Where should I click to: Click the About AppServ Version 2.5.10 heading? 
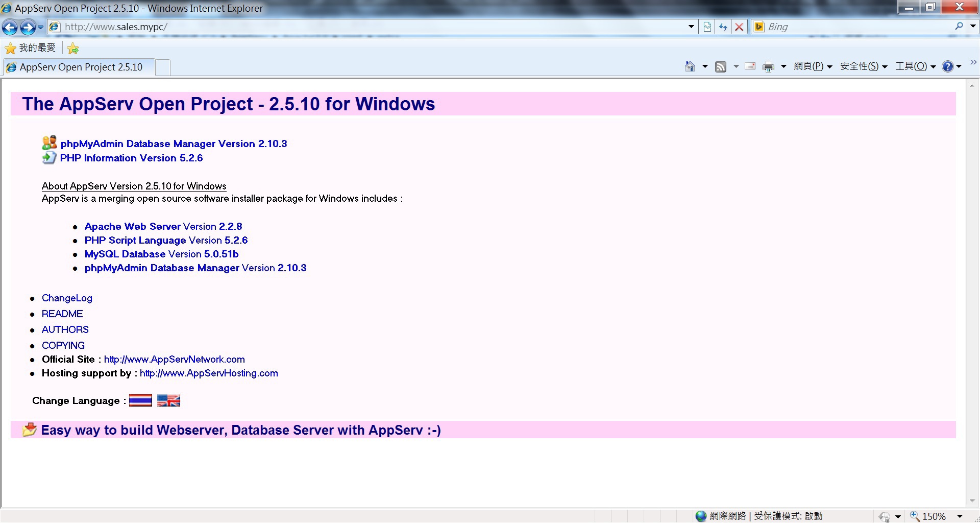134,186
